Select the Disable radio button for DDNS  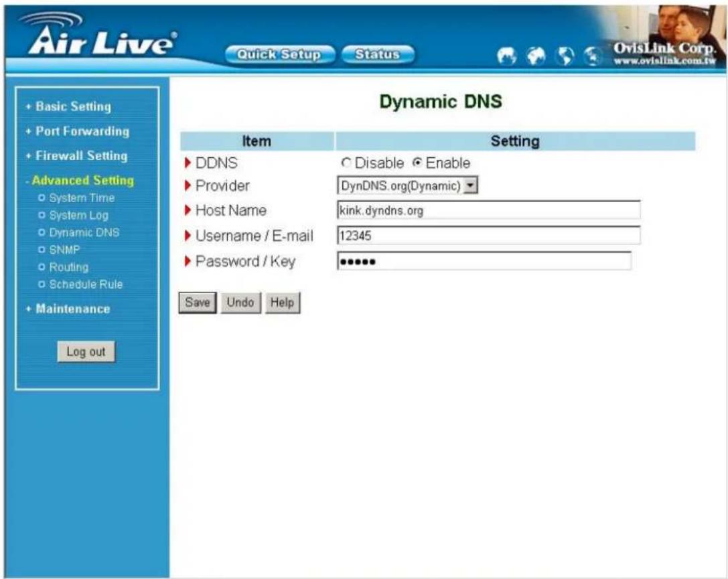(x=346, y=163)
